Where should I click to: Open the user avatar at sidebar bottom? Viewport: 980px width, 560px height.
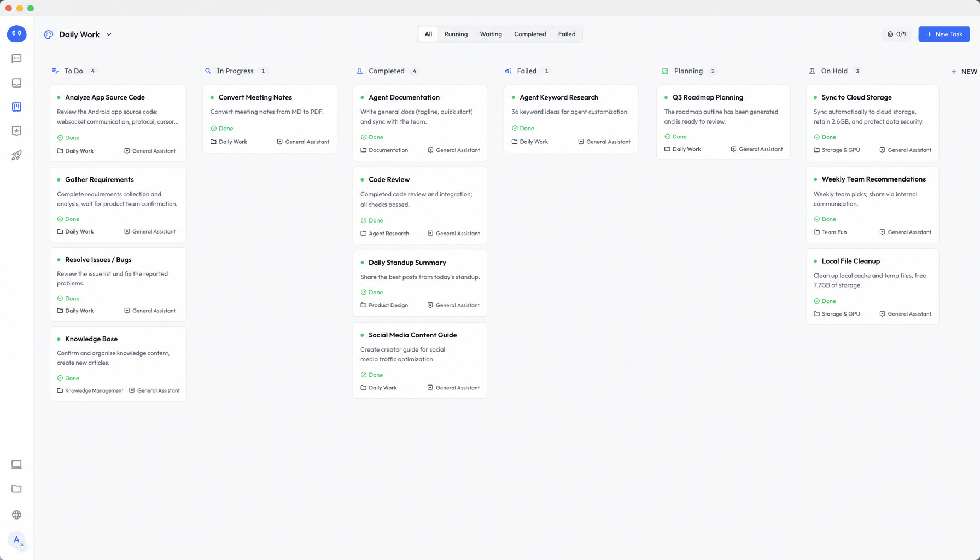pyautogui.click(x=17, y=540)
